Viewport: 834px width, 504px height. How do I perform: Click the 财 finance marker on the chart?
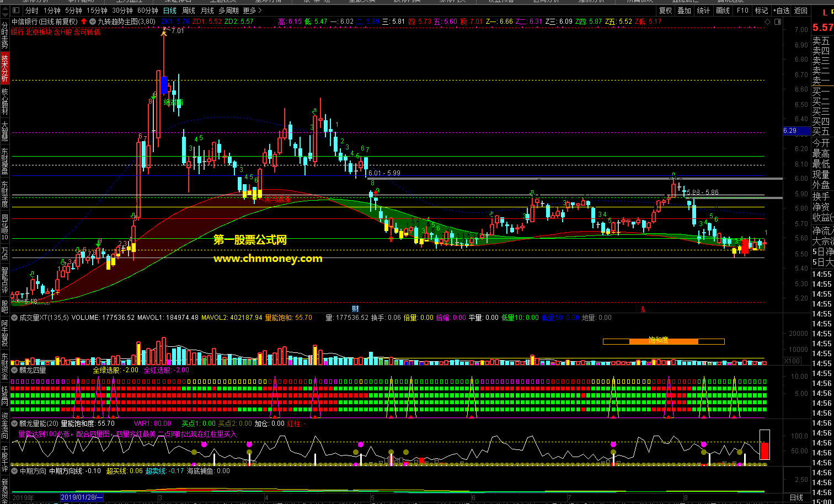tap(356, 308)
